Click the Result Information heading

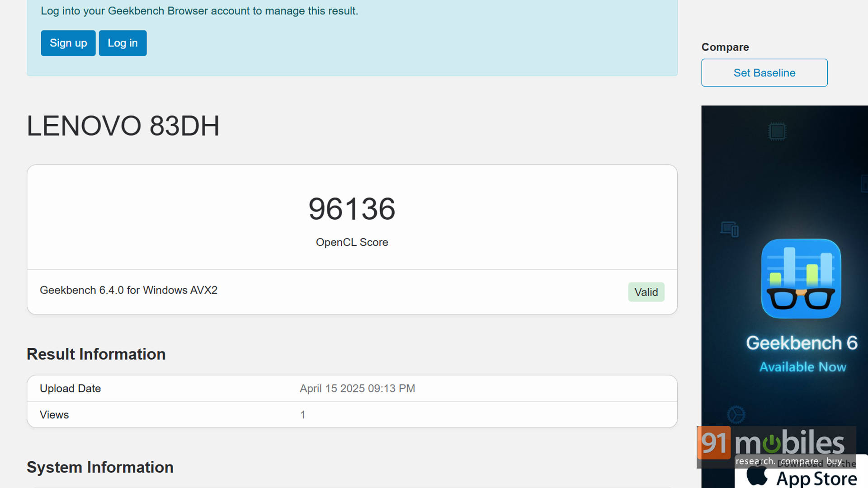click(96, 354)
